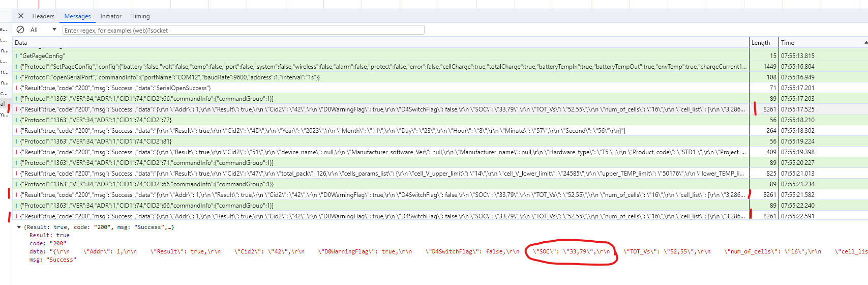This screenshot has height=285, width=868.
Task: Click the sort arrow in Time header
Action: [x=865, y=42]
